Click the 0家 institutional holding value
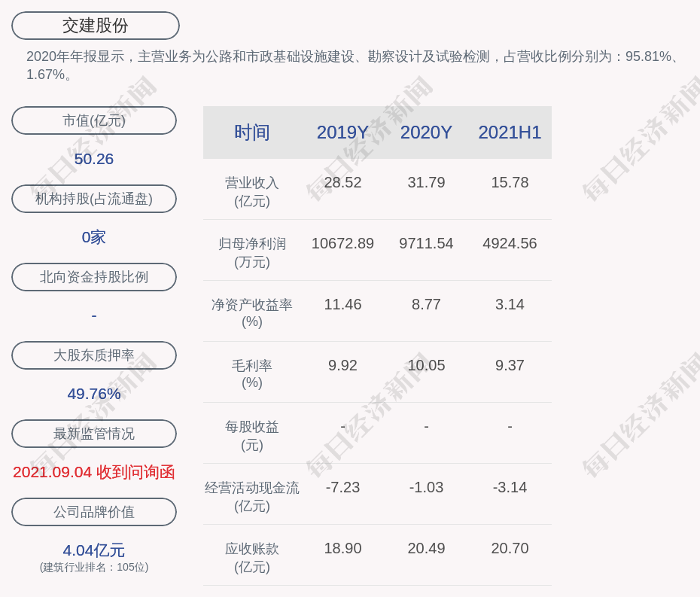Image resolution: width=700 pixels, height=597 pixels. click(x=94, y=237)
